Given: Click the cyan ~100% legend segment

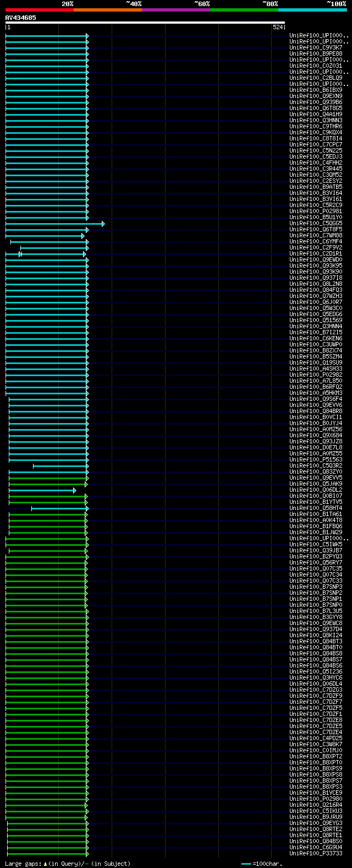Looking at the screenshot, I should point(312,10).
